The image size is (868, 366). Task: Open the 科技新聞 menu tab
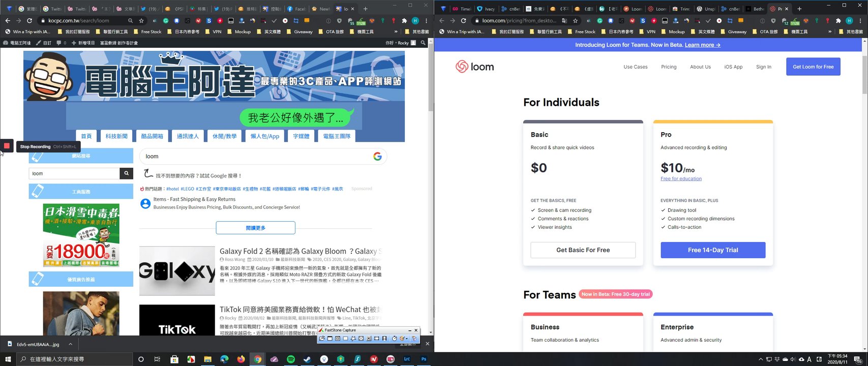click(x=116, y=136)
